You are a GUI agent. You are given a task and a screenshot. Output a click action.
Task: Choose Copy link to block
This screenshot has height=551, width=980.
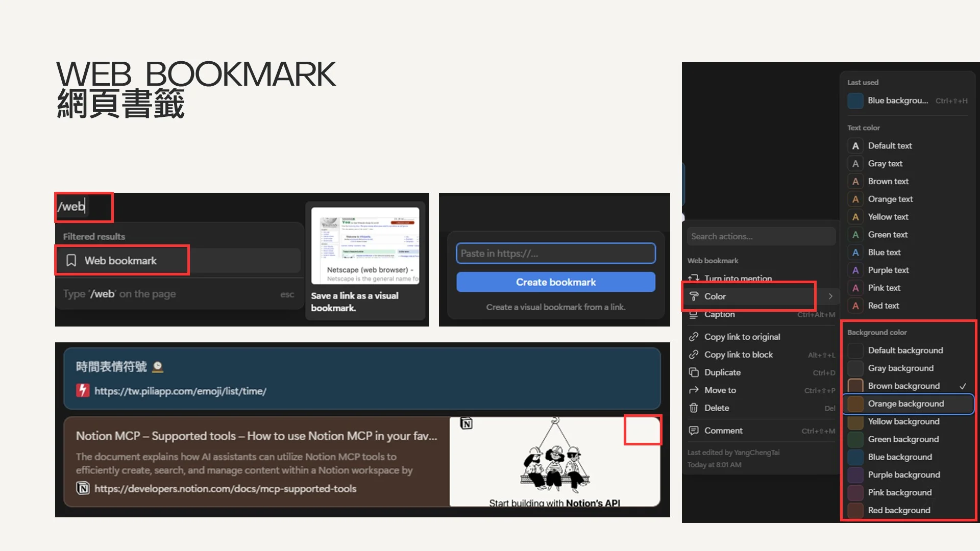click(738, 355)
